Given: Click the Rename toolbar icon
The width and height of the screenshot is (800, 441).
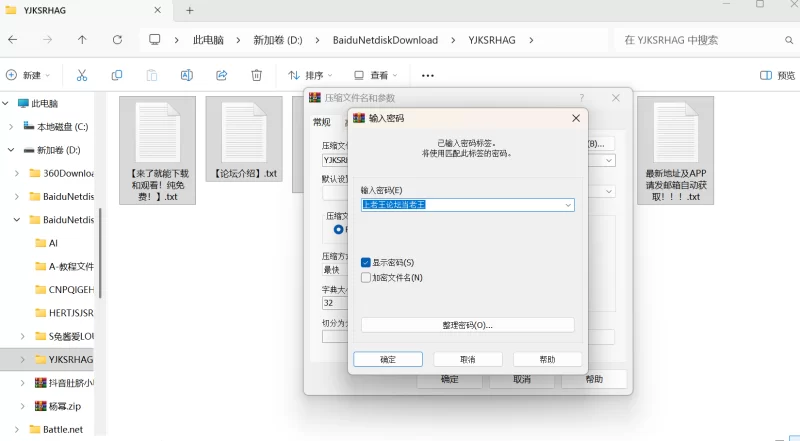Looking at the screenshot, I should point(187,76).
